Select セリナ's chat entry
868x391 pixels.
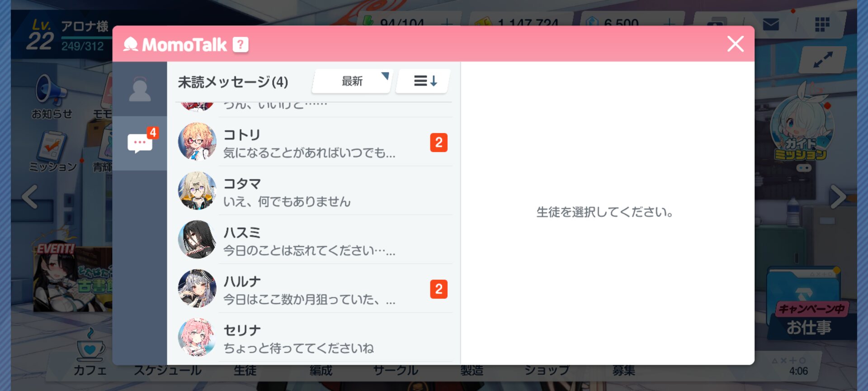coord(309,338)
